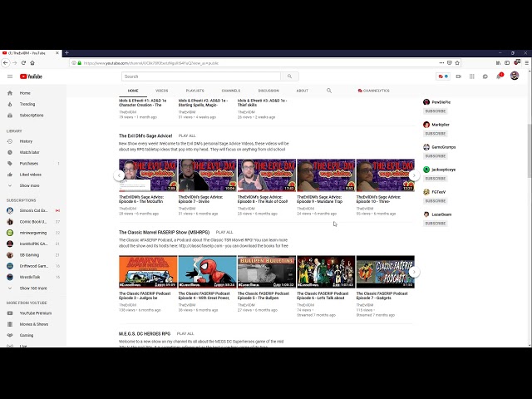Select the Home channel tab
This screenshot has width=532, height=399.
coord(133,91)
